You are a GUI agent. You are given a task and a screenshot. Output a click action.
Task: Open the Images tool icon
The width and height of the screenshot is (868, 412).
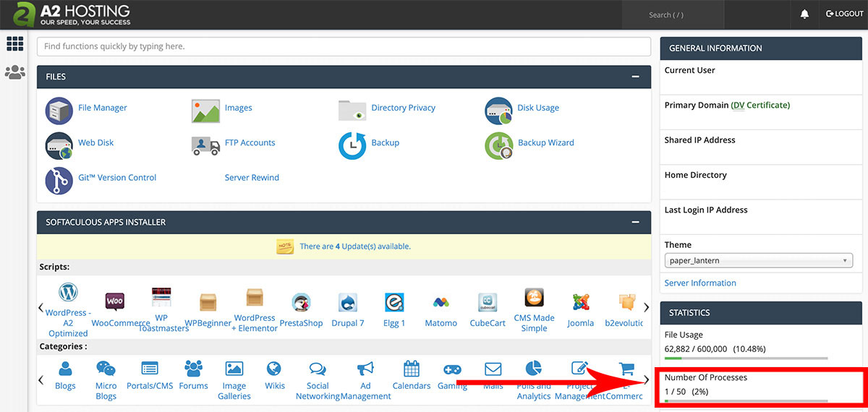205,111
